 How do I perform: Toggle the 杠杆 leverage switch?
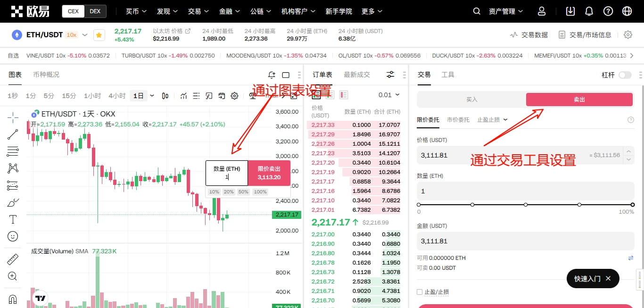(x=625, y=75)
